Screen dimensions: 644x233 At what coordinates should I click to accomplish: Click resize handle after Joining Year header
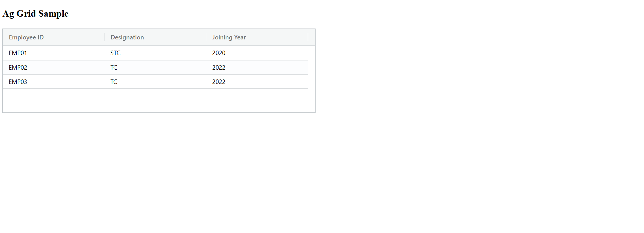[308, 37]
